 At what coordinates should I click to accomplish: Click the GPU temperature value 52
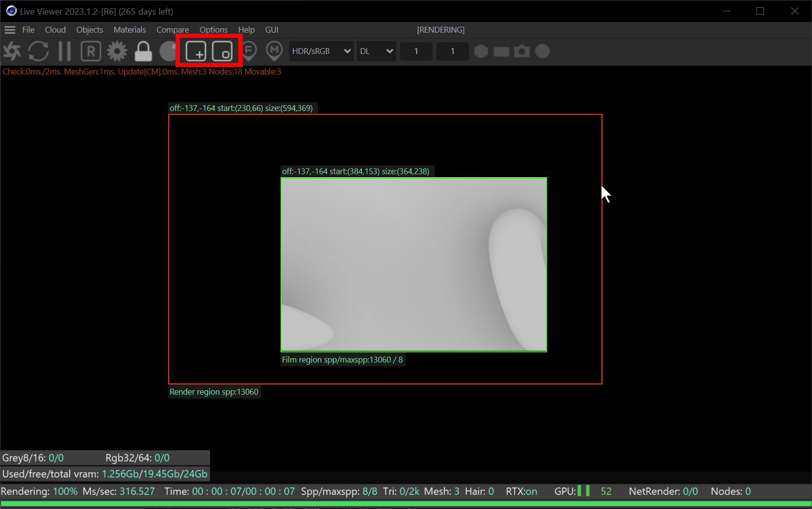click(x=606, y=491)
